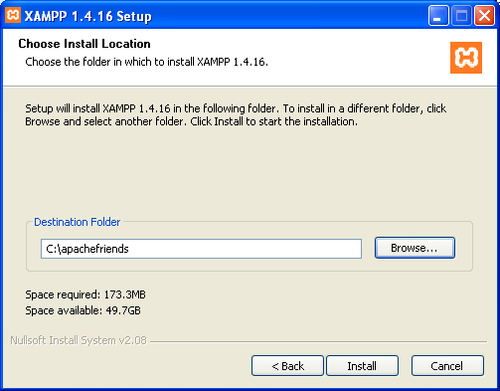
Task: Click the "Choose the folder in which to install" subtitle
Action: (x=147, y=62)
